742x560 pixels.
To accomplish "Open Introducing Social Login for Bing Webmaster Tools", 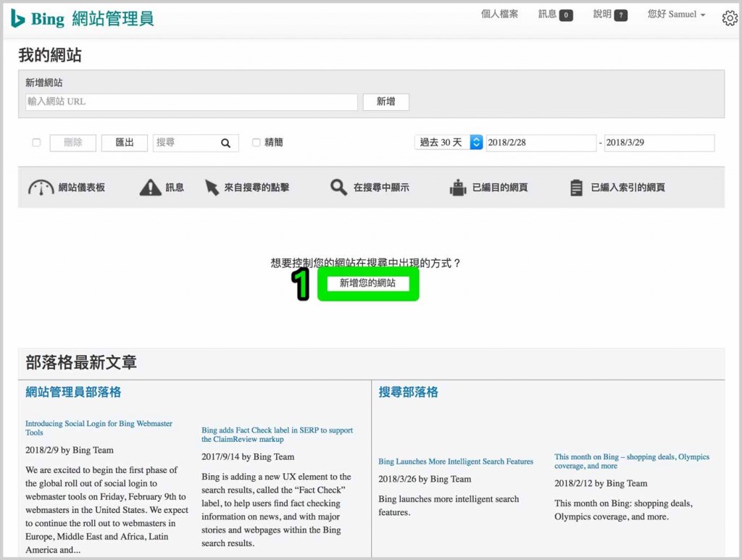I will pyautogui.click(x=99, y=428).
